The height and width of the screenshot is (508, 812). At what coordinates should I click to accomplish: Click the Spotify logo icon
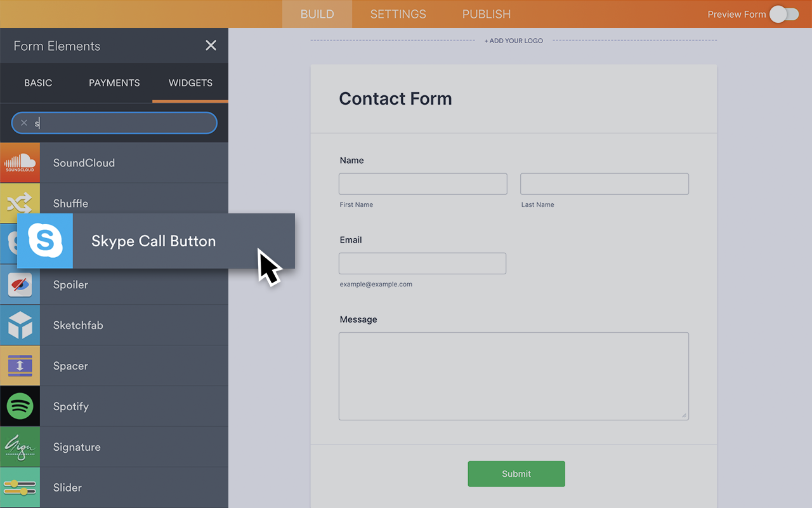pyautogui.click(x=20, y=406)
